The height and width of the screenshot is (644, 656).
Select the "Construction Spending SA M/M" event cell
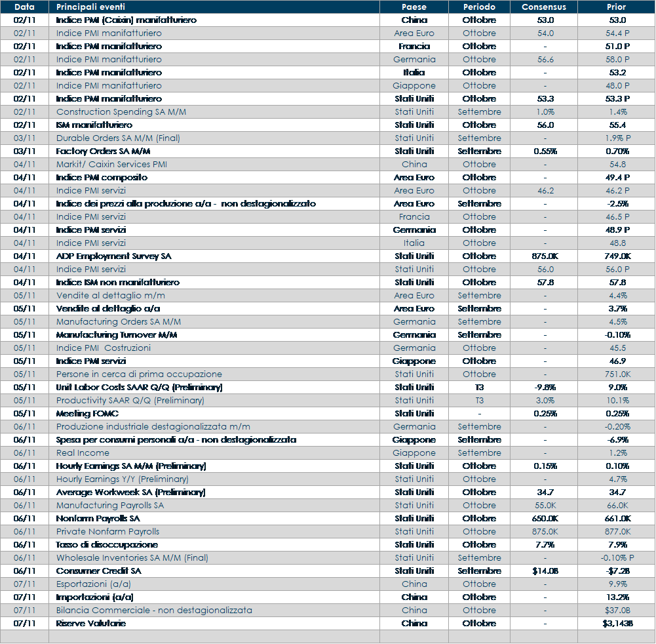tap(121, 112)
